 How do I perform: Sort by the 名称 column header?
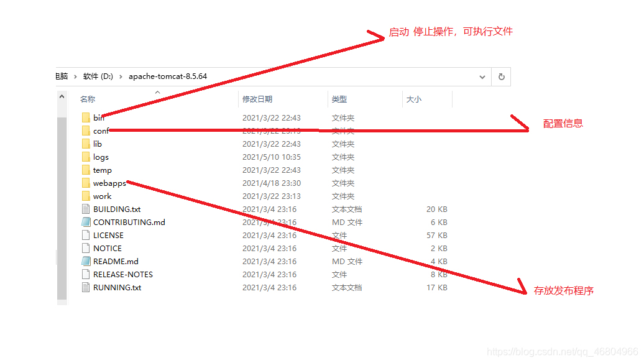pyautogui.click(x=88, y=99)
